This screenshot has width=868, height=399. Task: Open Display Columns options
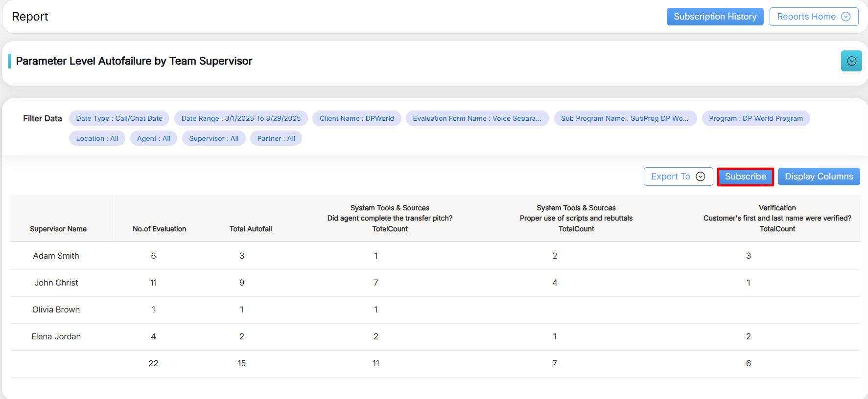click(x=818, y=177)
